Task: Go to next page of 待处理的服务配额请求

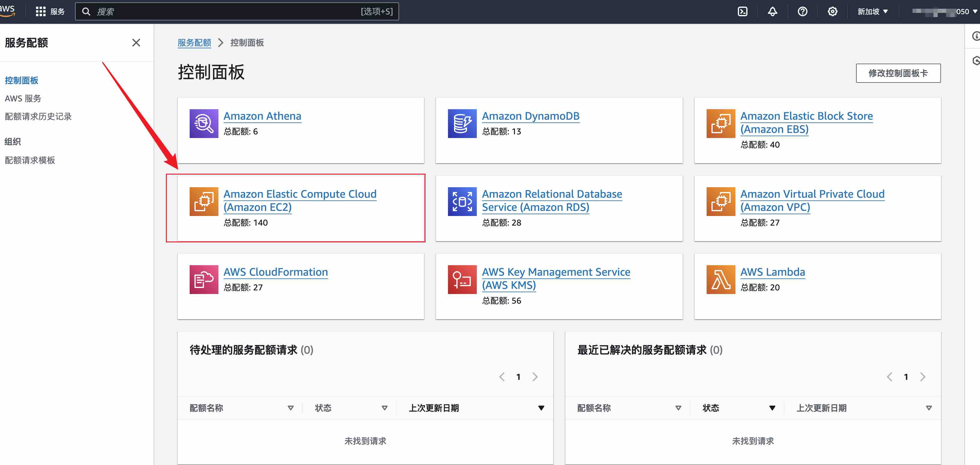Action: point(535,377)
